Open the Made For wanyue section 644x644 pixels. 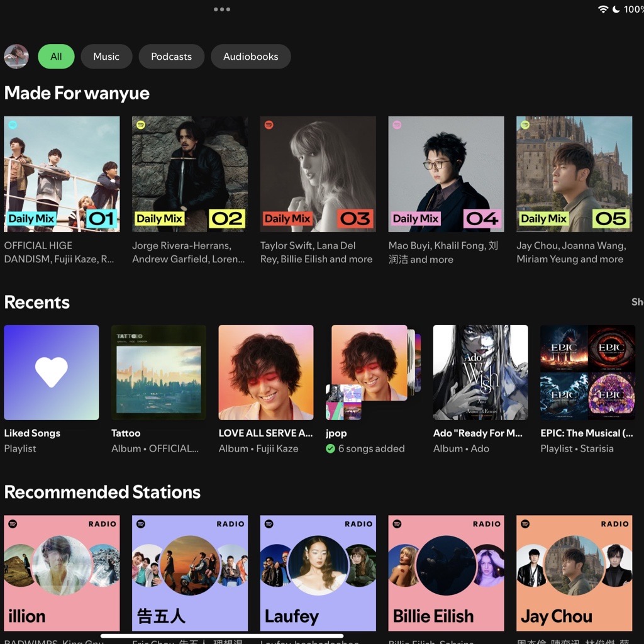77,93
